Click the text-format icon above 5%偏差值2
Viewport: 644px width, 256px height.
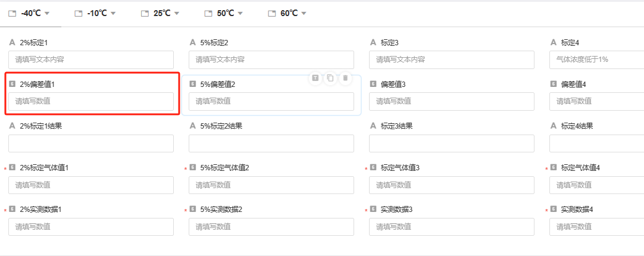[315, 78]
